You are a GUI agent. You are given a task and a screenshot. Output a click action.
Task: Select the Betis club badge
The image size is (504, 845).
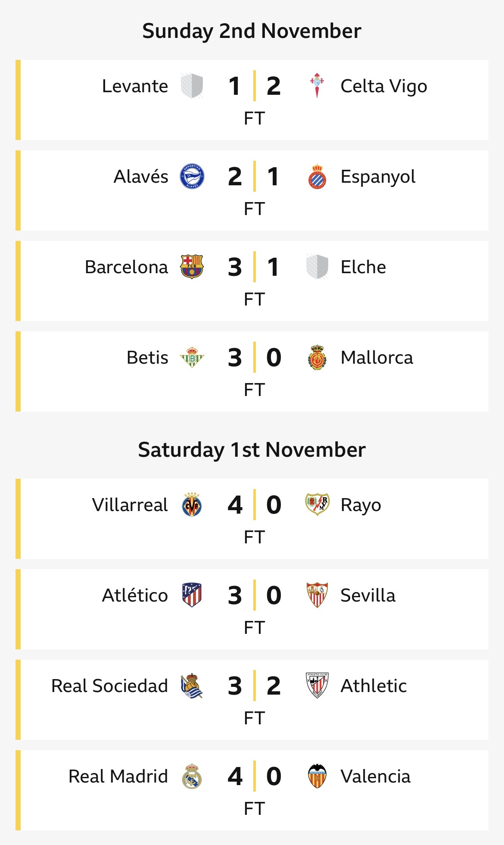[192, 357]
